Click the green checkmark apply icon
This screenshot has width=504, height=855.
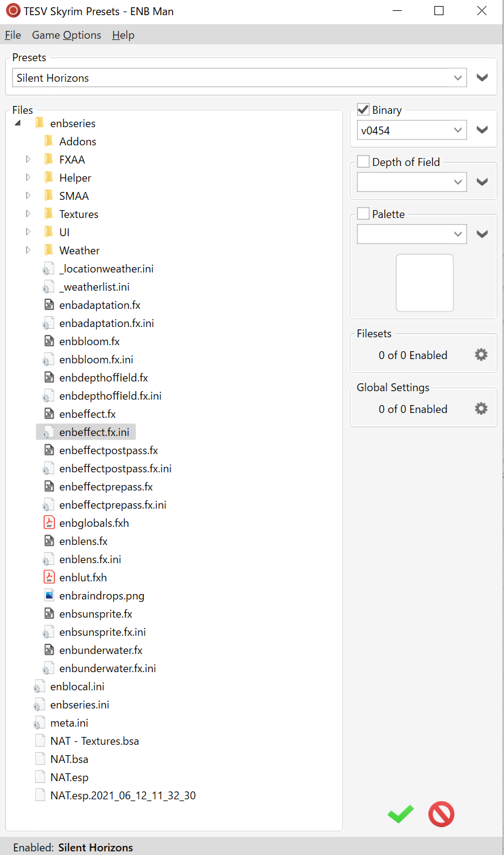[x=401, y=814]
